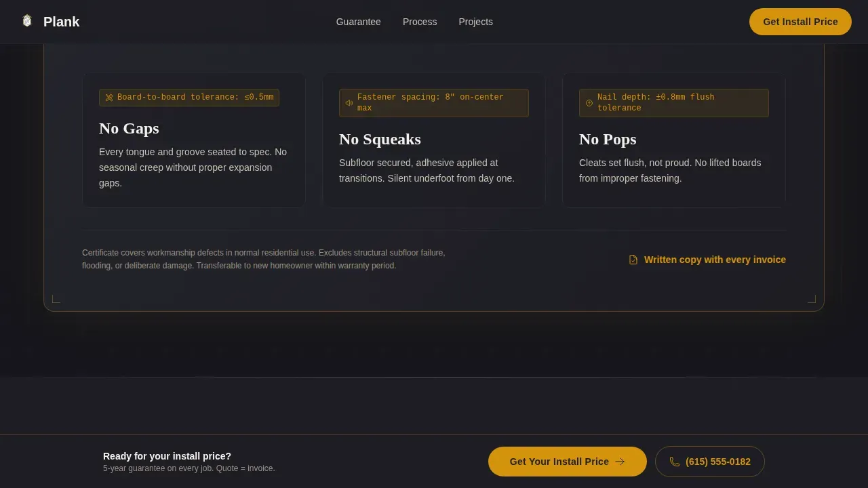Viewport: 868px width, 488px height.
Task: Click the Fastener spacing badge text
Action: point(431,103)
